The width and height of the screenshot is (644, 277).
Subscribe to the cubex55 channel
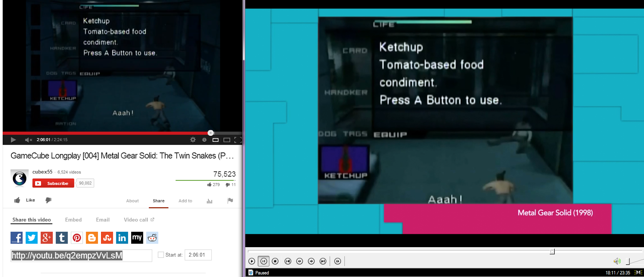[x=53, y=183]
